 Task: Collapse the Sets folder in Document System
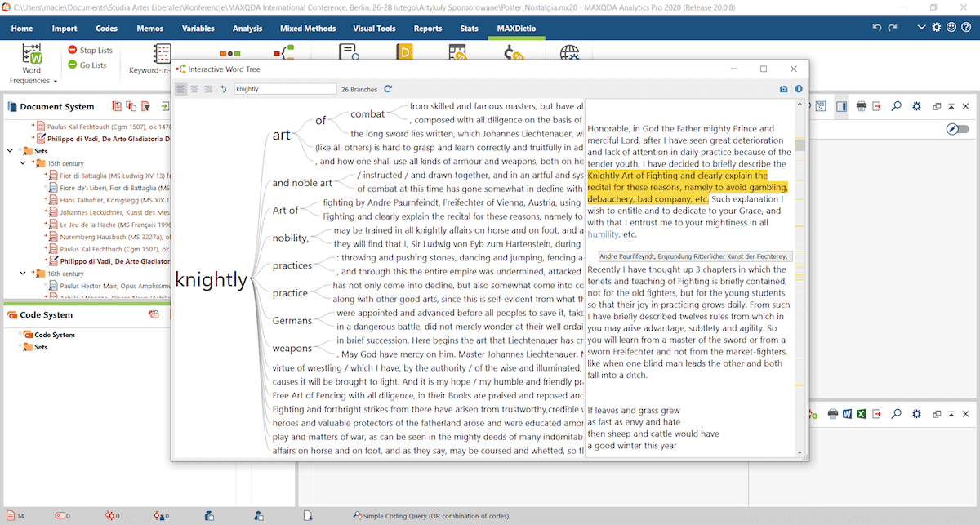[11, 151]
